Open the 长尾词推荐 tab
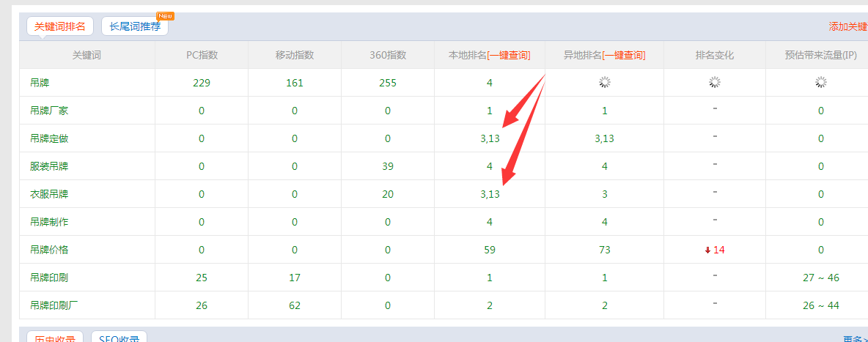 pos(135,26)
